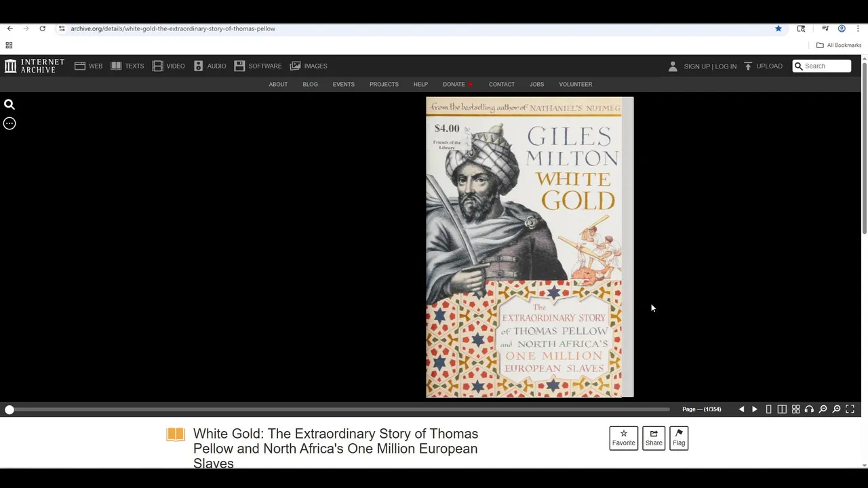Open the Video section
Viewport: 868px width, 488px height.
click(x=169, y=66)
